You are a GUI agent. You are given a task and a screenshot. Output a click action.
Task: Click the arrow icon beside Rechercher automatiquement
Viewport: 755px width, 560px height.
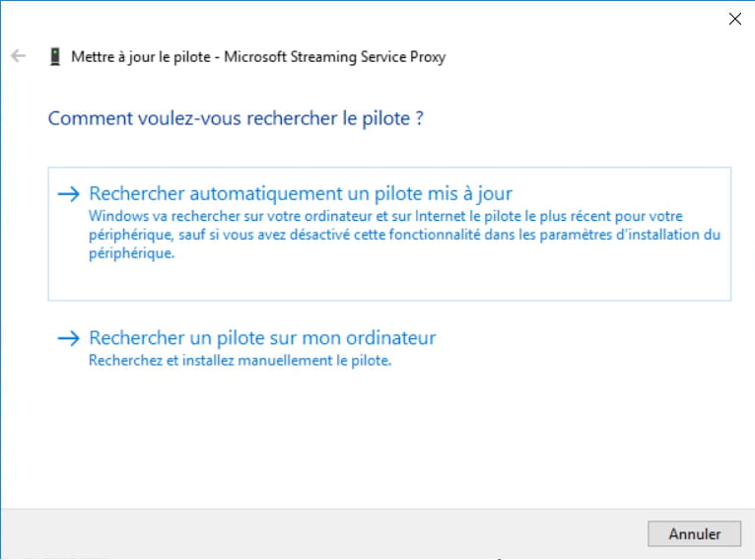68,193
